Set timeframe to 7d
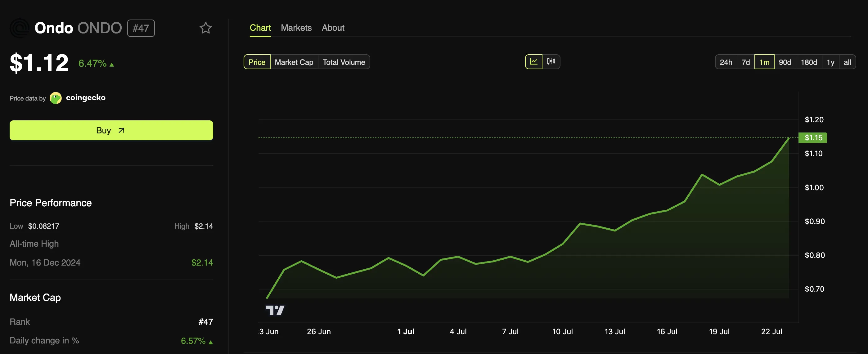This screenshot has height=354, width=868. (x=745, y=62)
